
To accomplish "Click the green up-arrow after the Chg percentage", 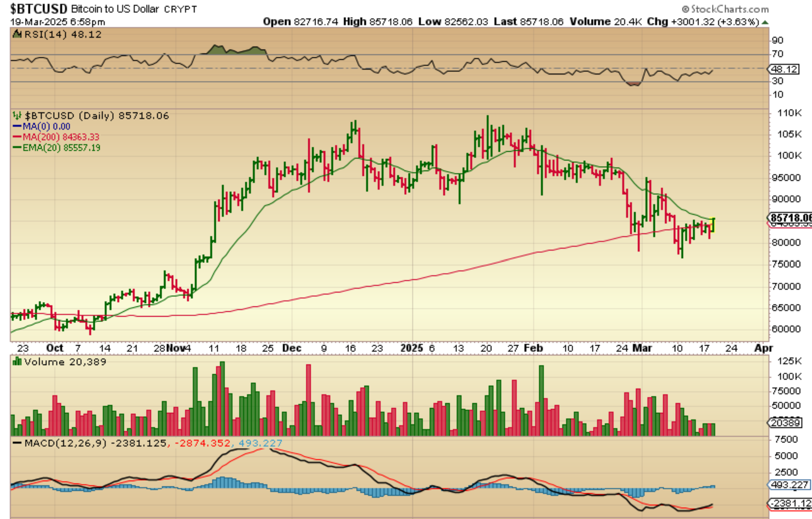I will pyautogui.click(x=765, y=22).
